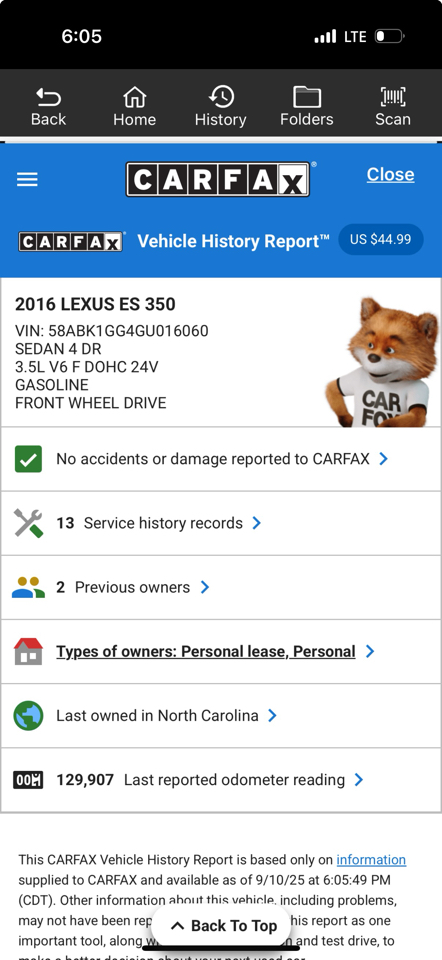
Task: Click the globe last-owned icon
Action: 28,715
